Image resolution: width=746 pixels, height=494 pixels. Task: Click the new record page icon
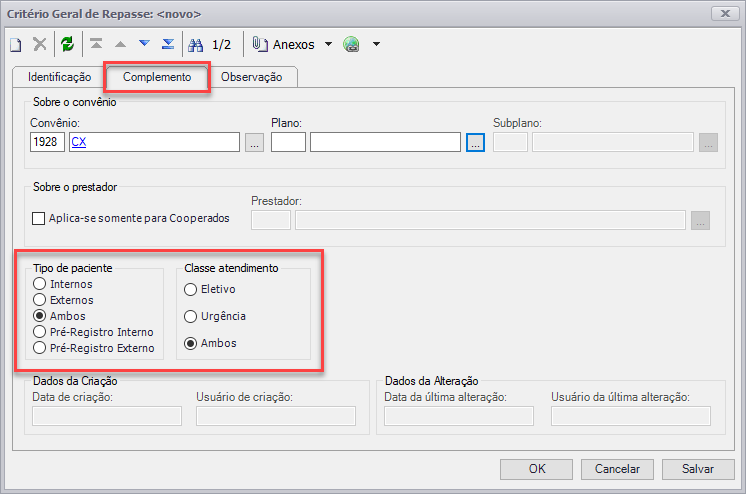click(16, 45)
